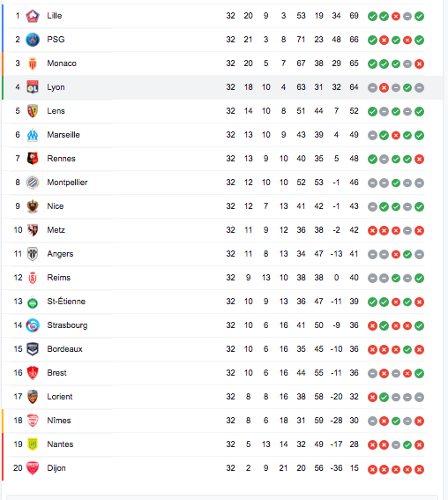Viewport: 448px width, 500px height.
Task: Click the Nîmes team name
Action: (59, 421)
